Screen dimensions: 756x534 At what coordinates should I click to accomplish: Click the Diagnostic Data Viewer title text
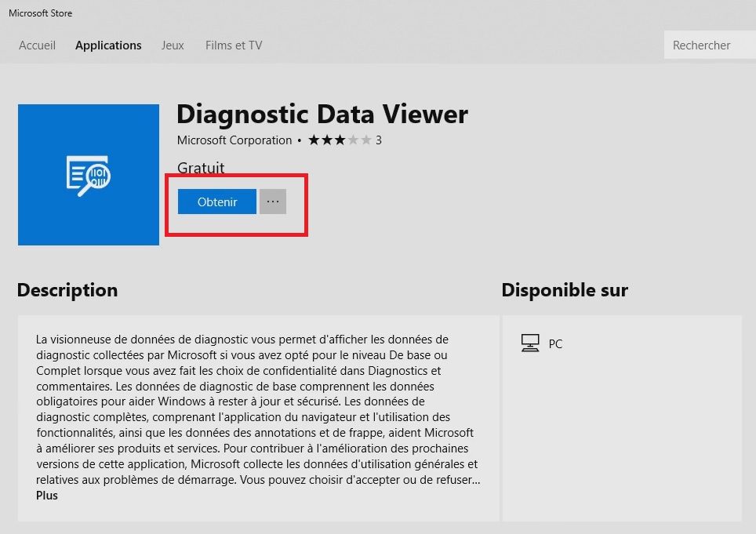(x=322, y=114)
